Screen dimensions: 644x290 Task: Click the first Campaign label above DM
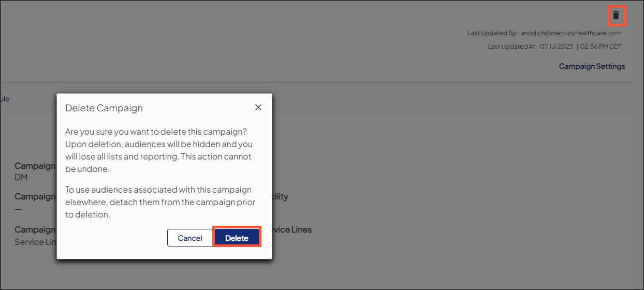pos(35,166)
